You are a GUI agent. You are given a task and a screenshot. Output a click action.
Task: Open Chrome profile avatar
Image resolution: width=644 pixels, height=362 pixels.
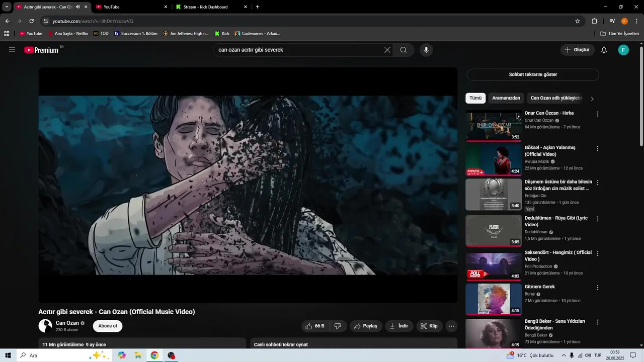click(x=624, y=21)
